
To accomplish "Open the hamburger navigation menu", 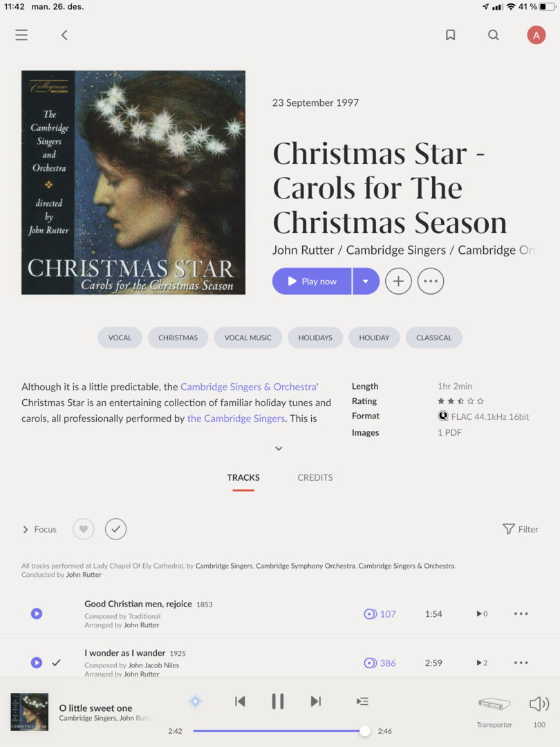I will [21, 35].
